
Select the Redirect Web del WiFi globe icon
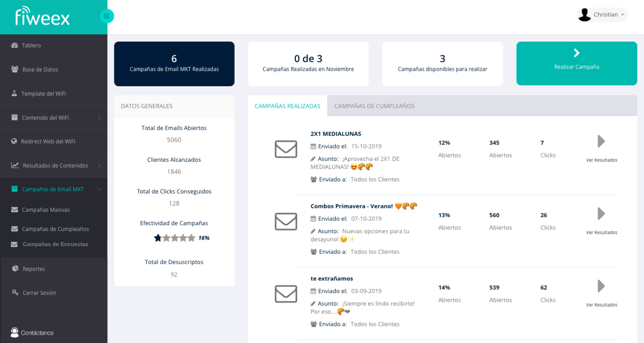click(14, 141)
